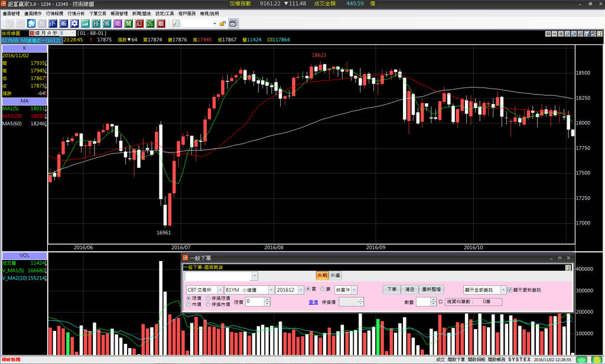This screenshot has width=605, height=364.
Task: Open the toolbar search combo box dropdown
Action: pos(214,24)
